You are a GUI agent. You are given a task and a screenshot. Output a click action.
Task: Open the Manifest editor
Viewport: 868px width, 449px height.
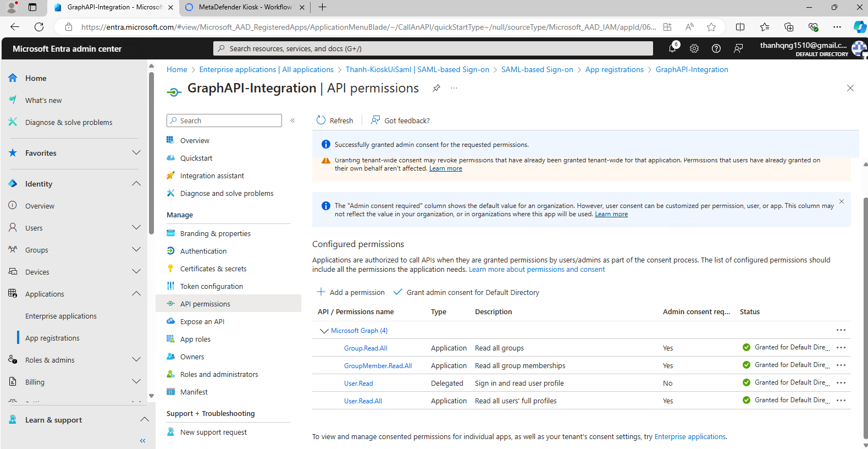[x=194, y=392]
